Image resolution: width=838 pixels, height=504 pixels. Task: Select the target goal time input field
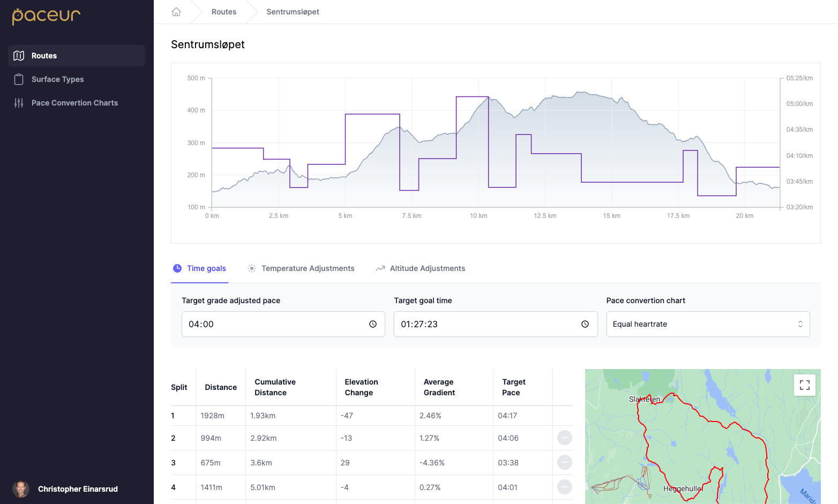click(x=482, y=324)
